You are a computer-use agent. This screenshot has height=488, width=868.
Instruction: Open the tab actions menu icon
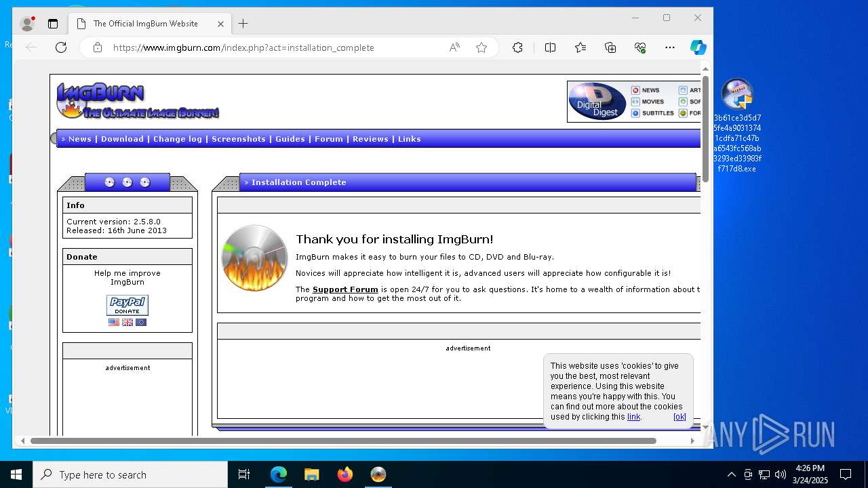coord(53,24)
